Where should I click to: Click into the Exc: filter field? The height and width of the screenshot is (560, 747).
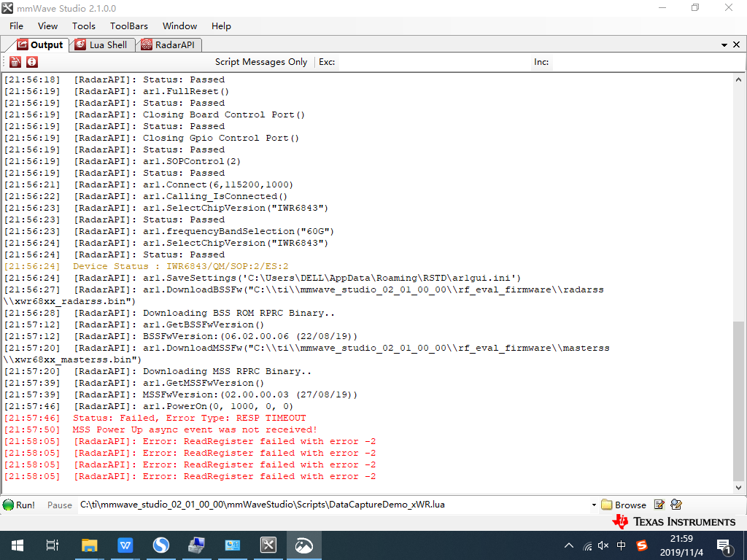(433, 62)
